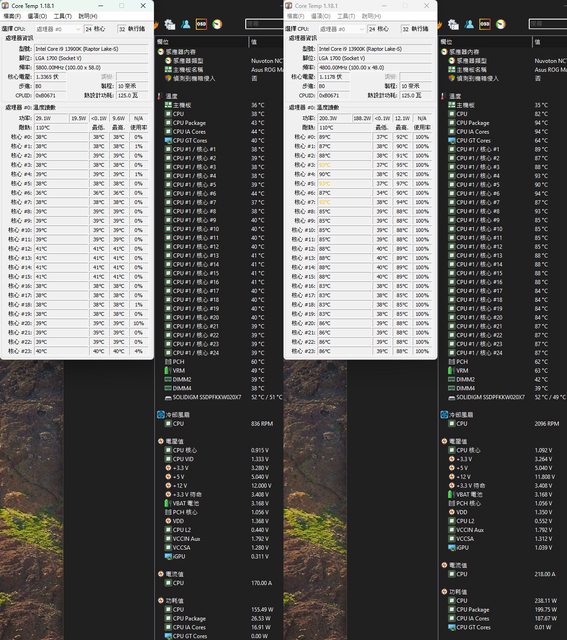
Task: Click the SOLIDIGM SSD drive icon showing 52°C / 51°C
Action: tap(167, 397)
